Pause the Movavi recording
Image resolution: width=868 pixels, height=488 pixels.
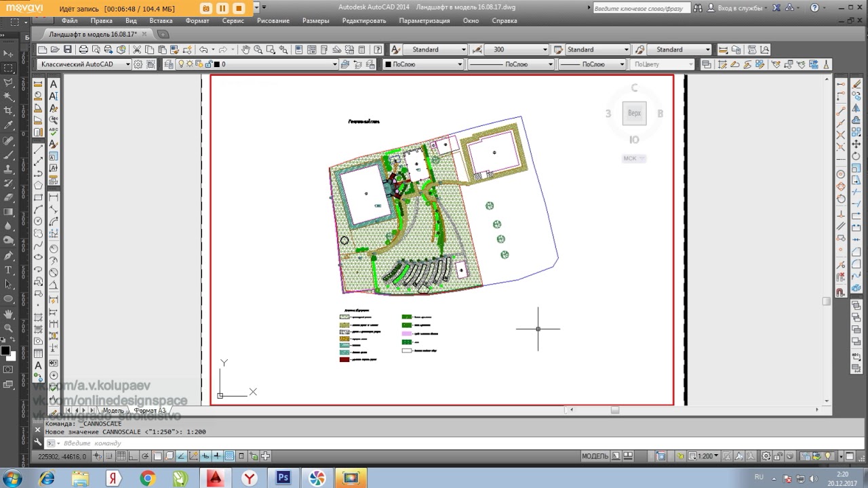(222, 8)
